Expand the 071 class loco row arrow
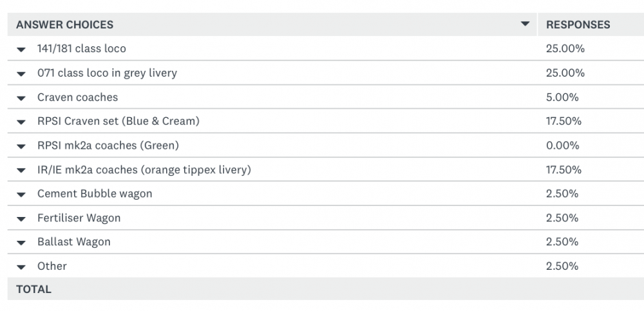This screenshot has width=644, height=311. tap(21, 73)
